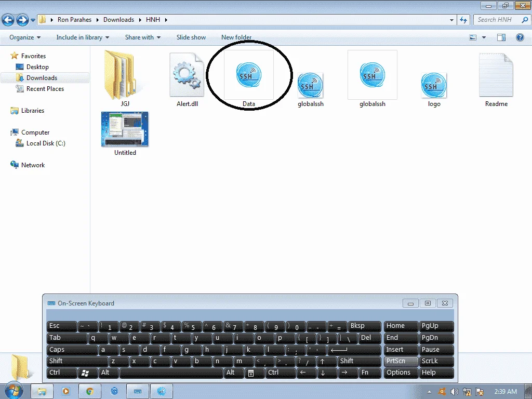Click Ron Parahes in the address breadcrumb
The image size is (532, 399).
(x=74, y=20)
